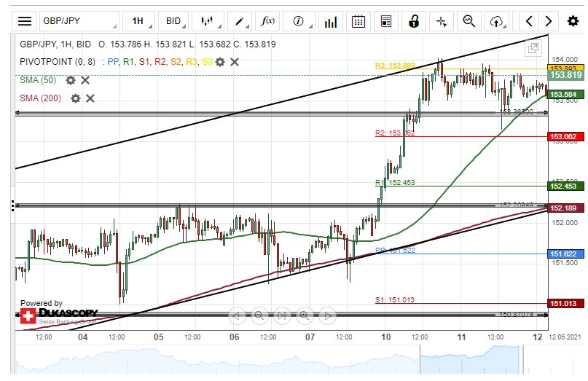This screenshot has width=588, height=381.
Task: Click the R2 pivot level label
Action: pyautogui.click(x=395, y=133)
